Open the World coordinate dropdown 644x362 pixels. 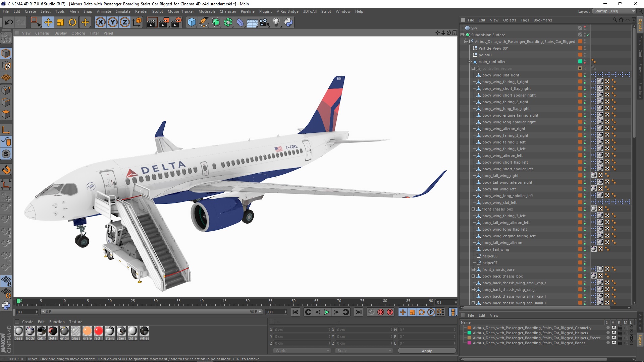tap(302, 351)
